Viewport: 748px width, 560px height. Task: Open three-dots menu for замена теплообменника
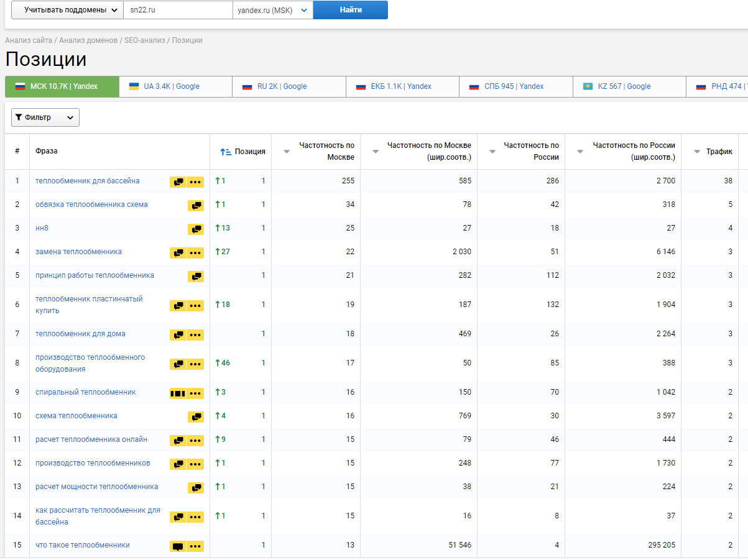[x=196, y=253]
